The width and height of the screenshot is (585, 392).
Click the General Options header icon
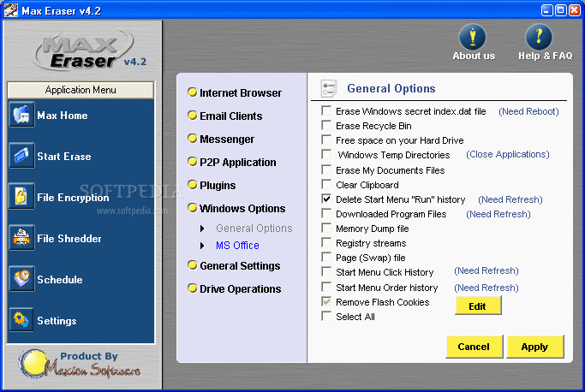click(329, 88)
